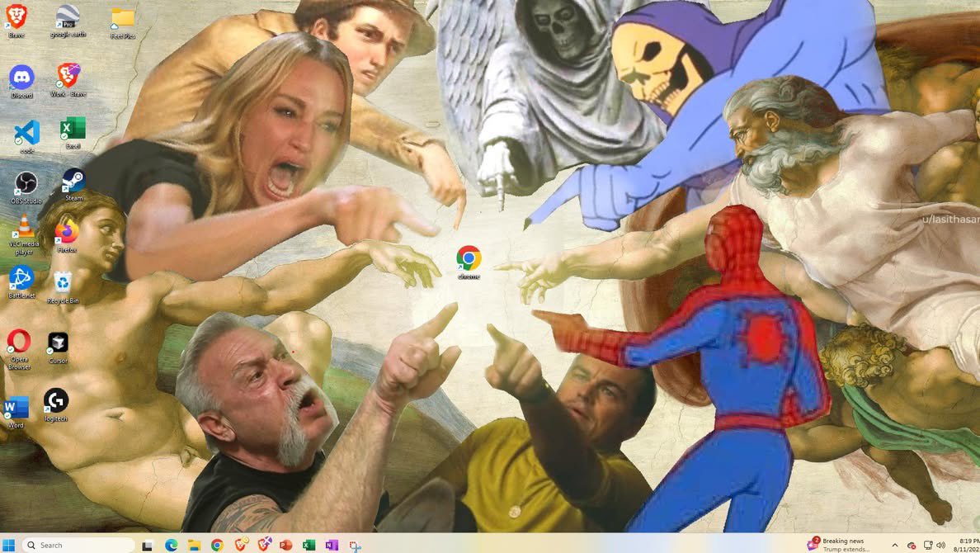Select the VS Code desktop icon

[27, 137]
